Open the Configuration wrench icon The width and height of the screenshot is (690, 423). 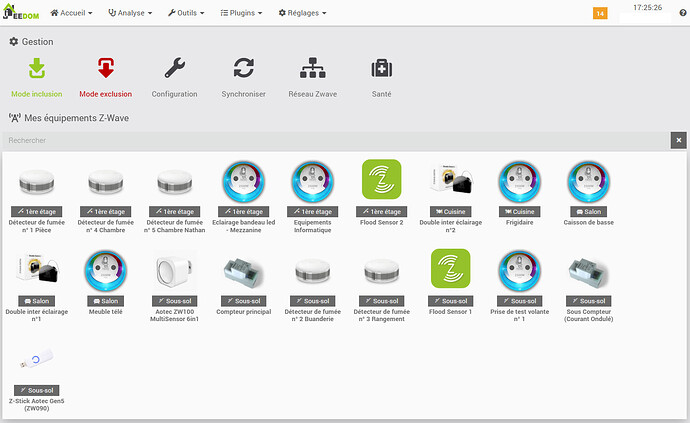pyautogui.click(x=175, y=68)
